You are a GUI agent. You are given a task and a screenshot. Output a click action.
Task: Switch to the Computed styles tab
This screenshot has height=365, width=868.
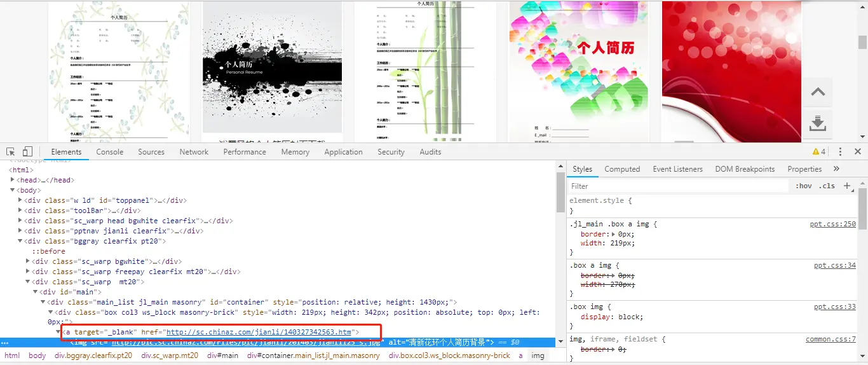[622, 169]
